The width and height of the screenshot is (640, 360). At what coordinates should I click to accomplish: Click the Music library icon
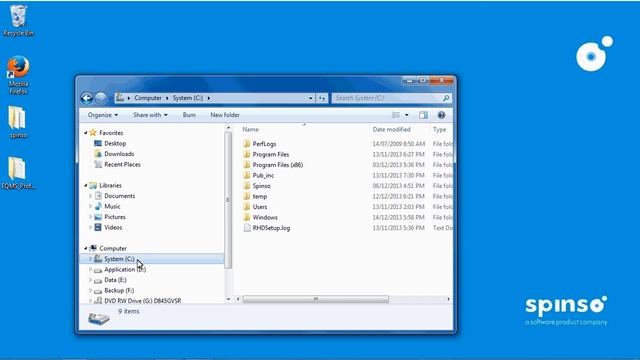[98, 207]
